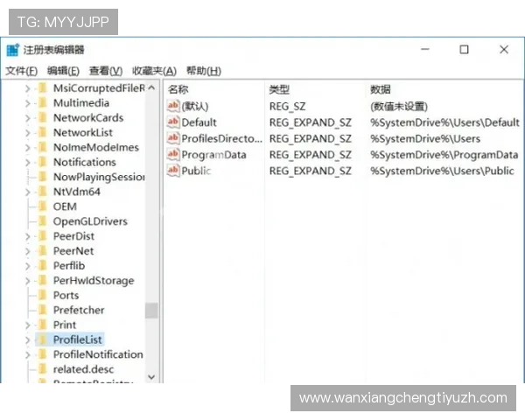The height and width of the screenshot is (420, 525).
Task: Click the ProfileList folder icon
Action: click(43, 339)
